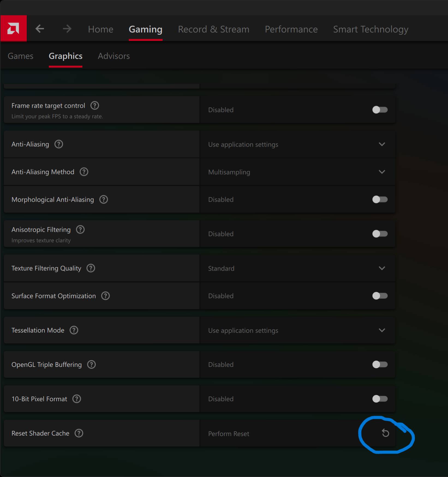Screen dimensions: 448x477
Task: Enable Frame rate target control toggle
Action: click(x=380, y=110)
